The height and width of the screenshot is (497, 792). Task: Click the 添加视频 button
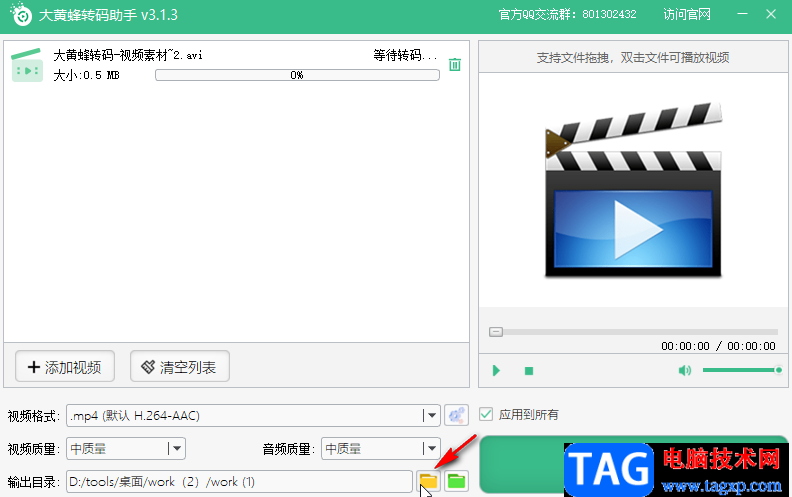point(65,367)
